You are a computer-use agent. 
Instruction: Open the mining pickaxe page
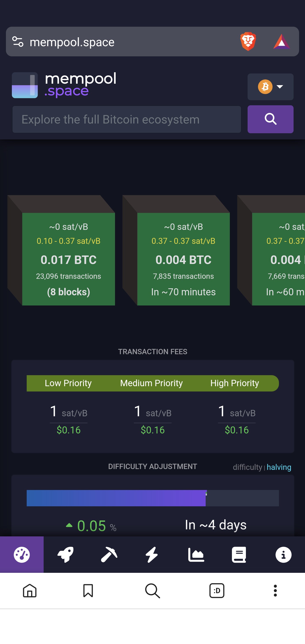109,555
